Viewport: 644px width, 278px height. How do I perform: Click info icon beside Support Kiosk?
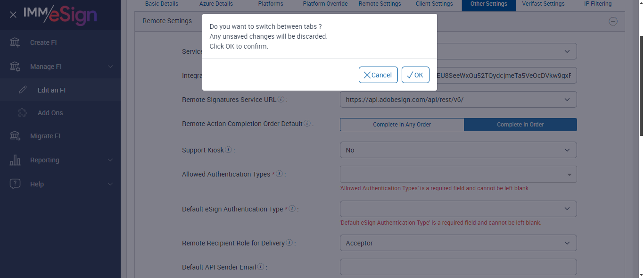coord(229,150)
